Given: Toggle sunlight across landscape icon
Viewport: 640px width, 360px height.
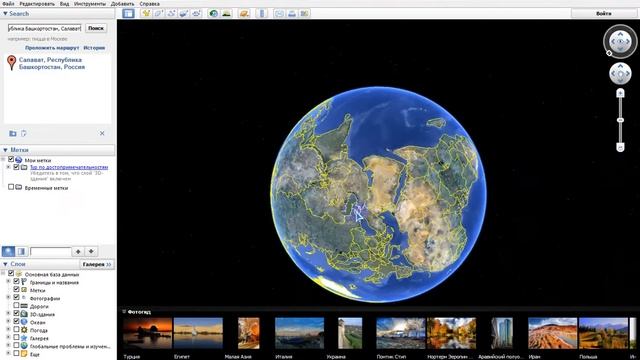Looking at the screenshot, I should point(226,13).
